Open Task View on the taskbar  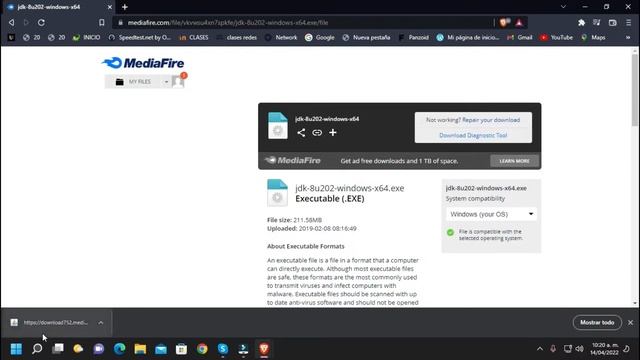pos(58,349)
